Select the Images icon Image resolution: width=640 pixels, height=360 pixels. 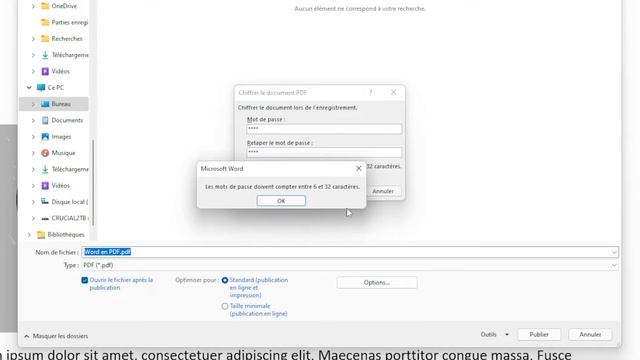coord(45,137)
